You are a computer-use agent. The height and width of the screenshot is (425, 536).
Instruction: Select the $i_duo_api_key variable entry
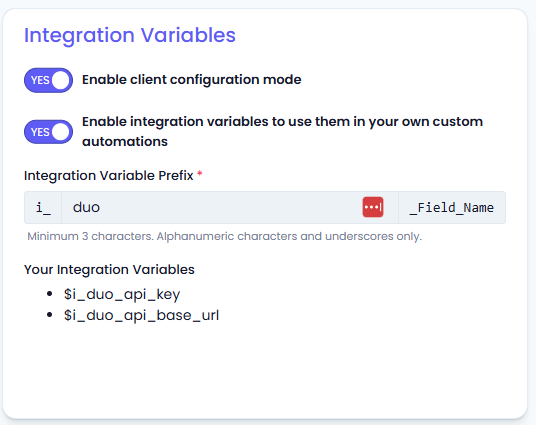[122, 294]
